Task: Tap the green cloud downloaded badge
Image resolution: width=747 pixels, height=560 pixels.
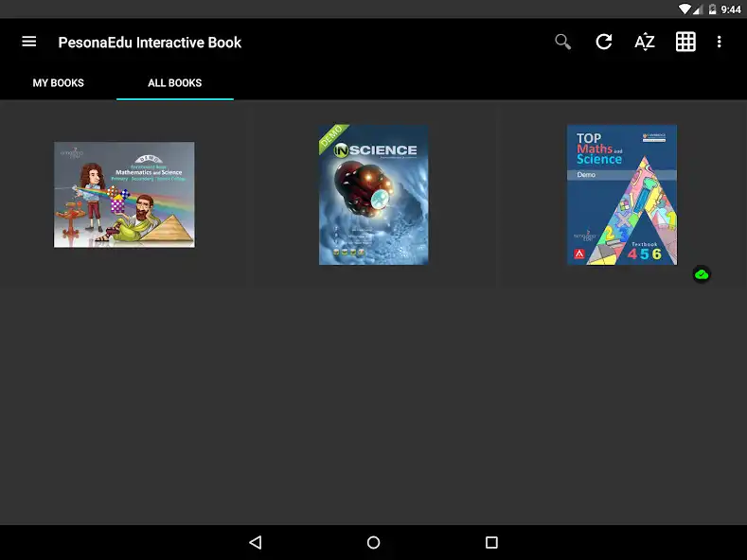Action: [702, 274]
